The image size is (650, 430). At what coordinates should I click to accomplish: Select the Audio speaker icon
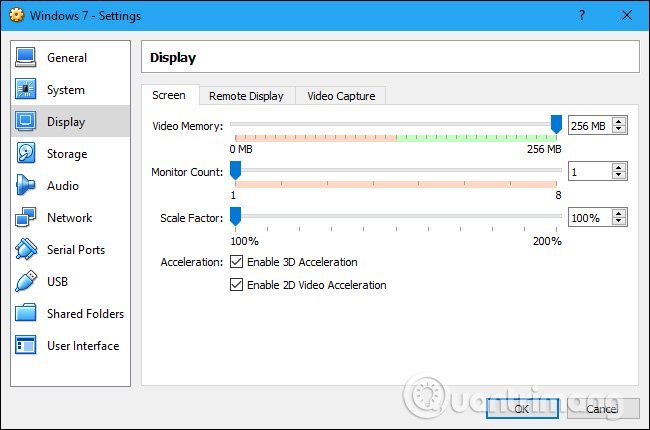(26, 186)
